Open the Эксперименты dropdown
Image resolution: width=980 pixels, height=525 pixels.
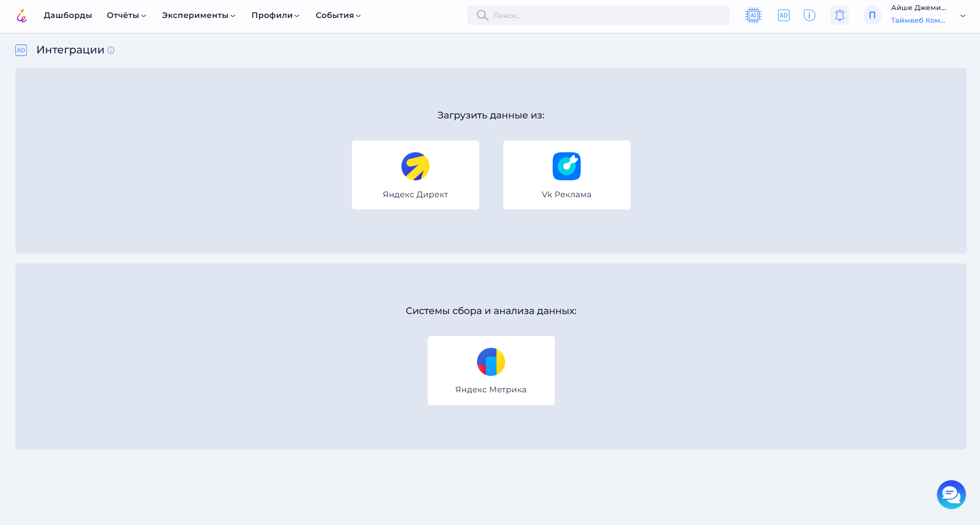coord(198,15)
